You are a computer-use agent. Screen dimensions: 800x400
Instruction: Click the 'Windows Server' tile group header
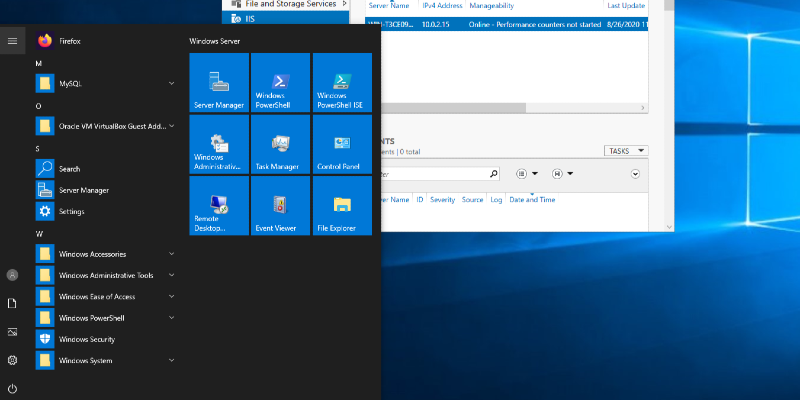214,41
